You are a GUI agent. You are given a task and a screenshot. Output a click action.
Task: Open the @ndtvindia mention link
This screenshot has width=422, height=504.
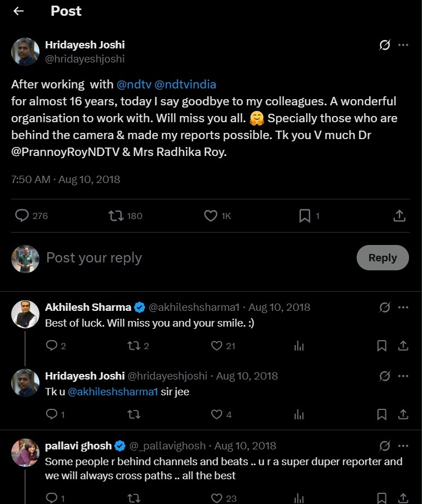click(185, 84)
